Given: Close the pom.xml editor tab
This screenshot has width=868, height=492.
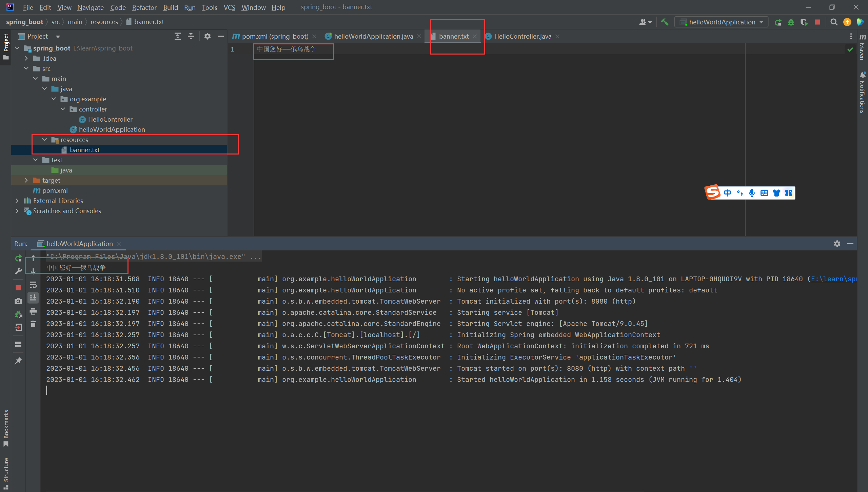Looking at the screenshot, I should click(314, 36).
